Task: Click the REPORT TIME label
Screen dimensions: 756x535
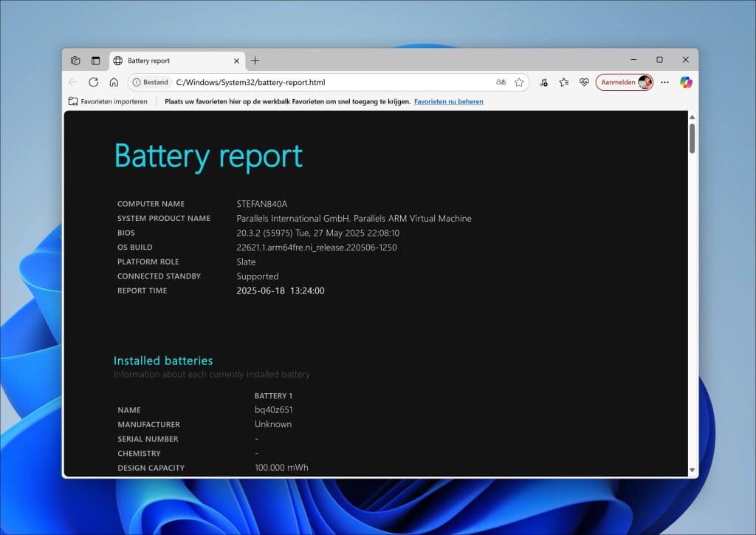Action: coord(142,291)
